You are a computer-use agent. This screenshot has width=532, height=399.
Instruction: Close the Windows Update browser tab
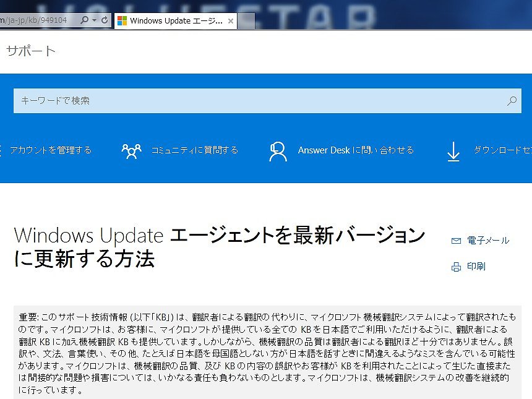point(230,21)
